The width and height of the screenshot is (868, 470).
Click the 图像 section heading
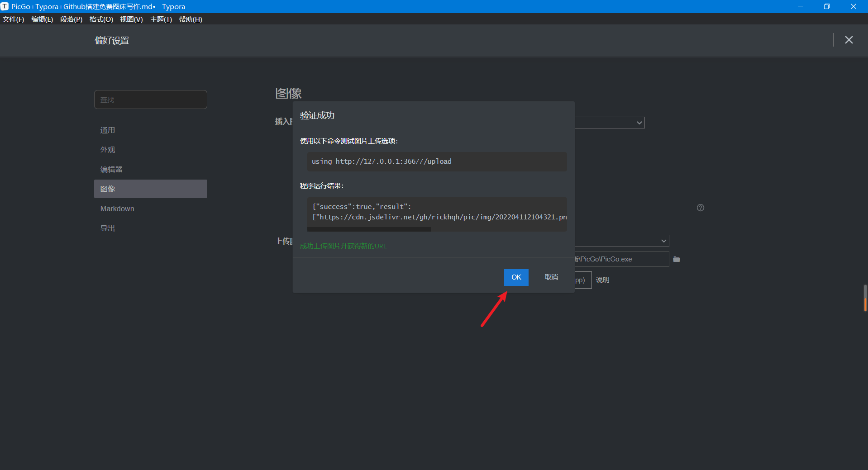288,93
